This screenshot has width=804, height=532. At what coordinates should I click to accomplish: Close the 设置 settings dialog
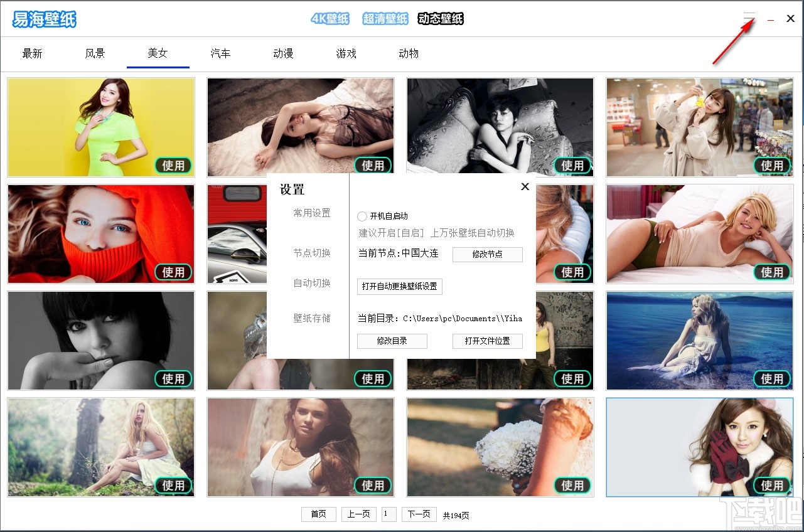pyautogui.click(x=525, y=186)
